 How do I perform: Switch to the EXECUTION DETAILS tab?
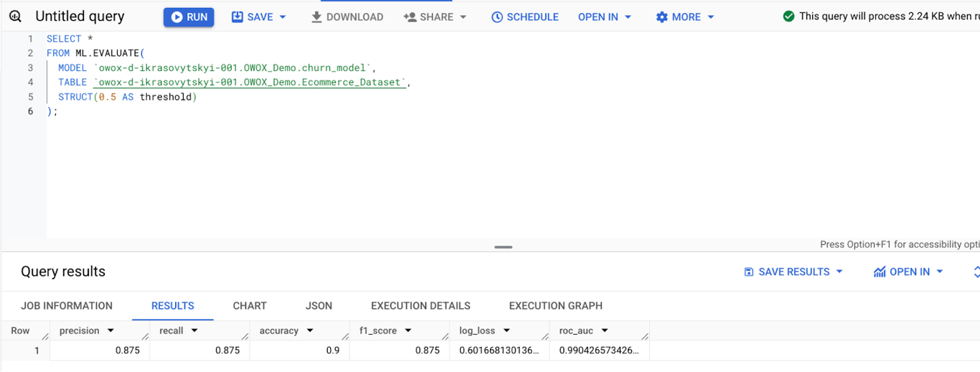click(420, 306)
